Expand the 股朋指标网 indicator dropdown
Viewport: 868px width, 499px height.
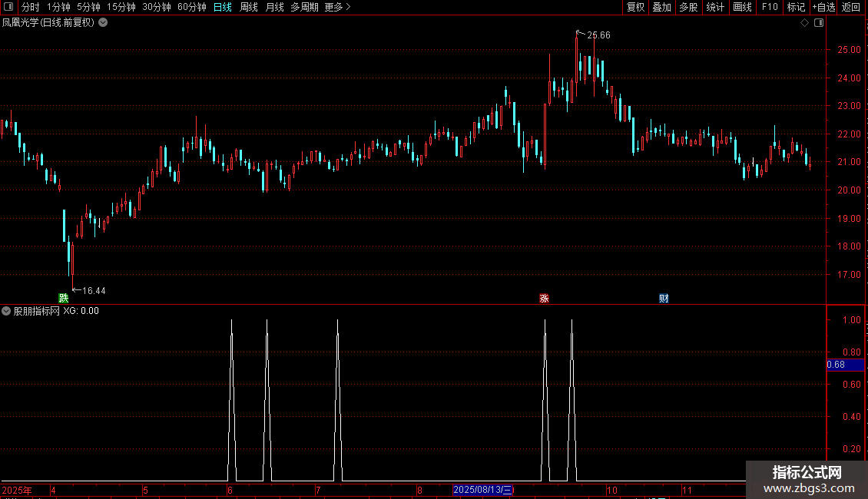[6, 311]
